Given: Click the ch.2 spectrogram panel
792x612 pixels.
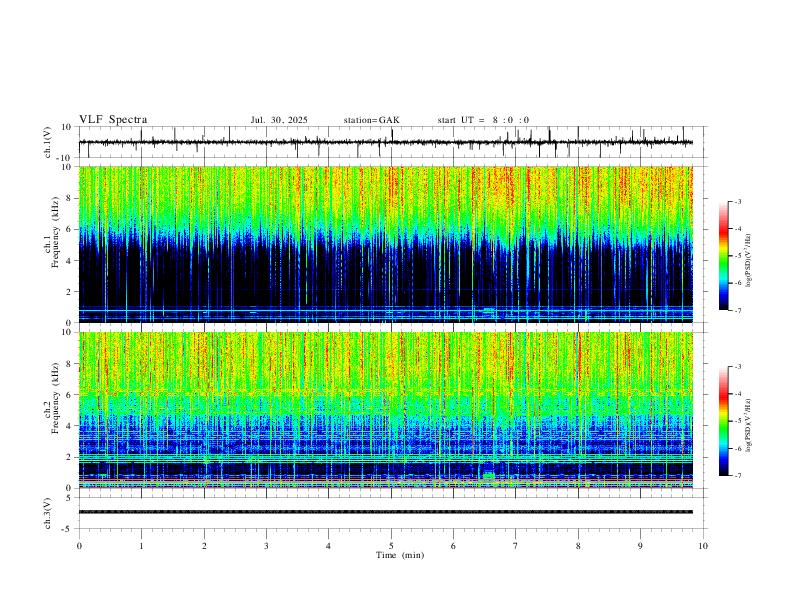Looking at the screenshot, I should [x=386, y=410].
